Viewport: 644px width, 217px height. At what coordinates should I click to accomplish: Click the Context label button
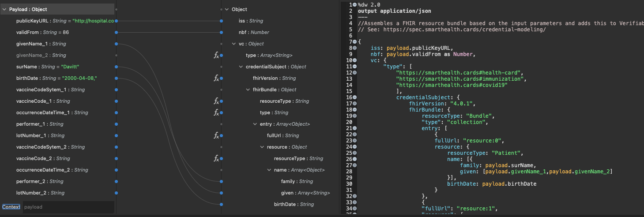pyautogui.click(x=11, y=207)
